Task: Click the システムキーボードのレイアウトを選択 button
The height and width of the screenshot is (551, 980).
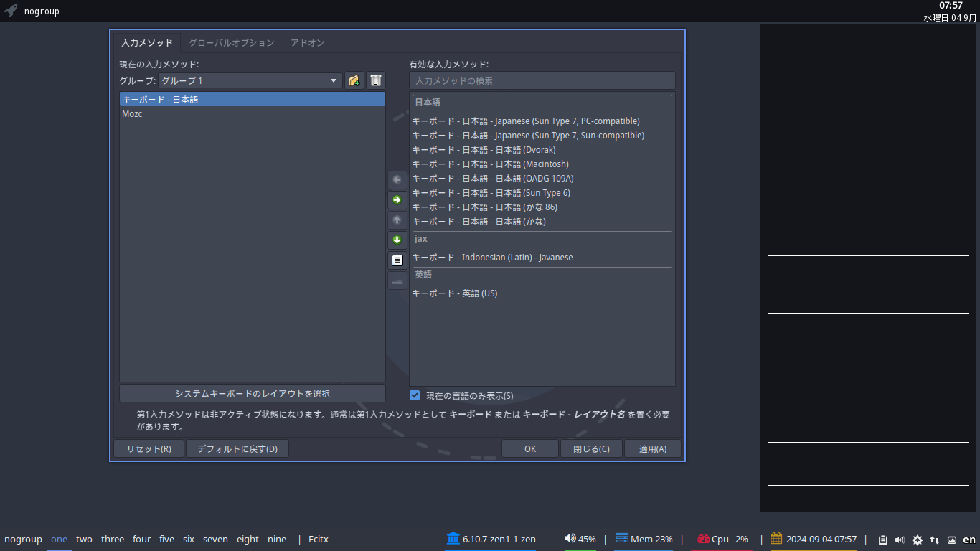Action: (x=253, y=393)
